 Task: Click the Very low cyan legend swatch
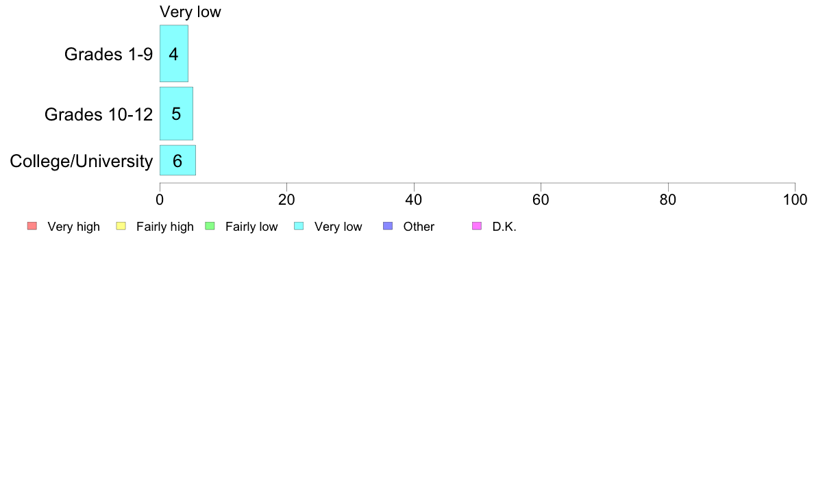point(299,226)
